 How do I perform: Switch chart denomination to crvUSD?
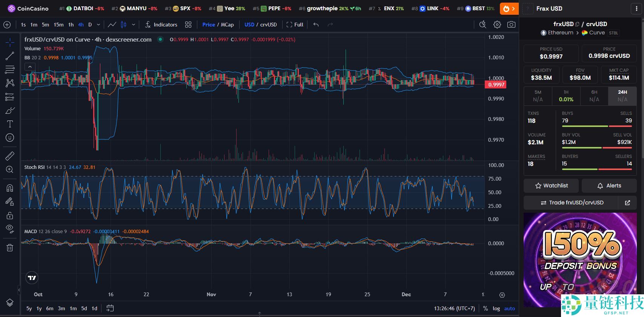click(268, 25)
